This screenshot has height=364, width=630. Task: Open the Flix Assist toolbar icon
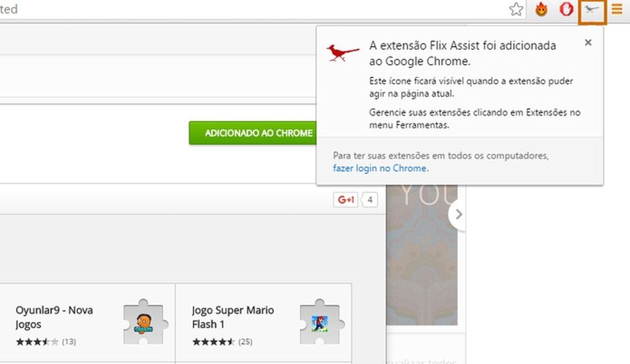(592, 10)
